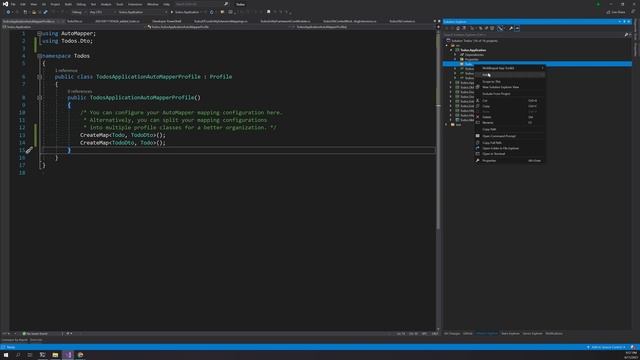This screenshot has height=360, width=640.
Task: Choose Cut in the context menu
Action: click(509, 100)
